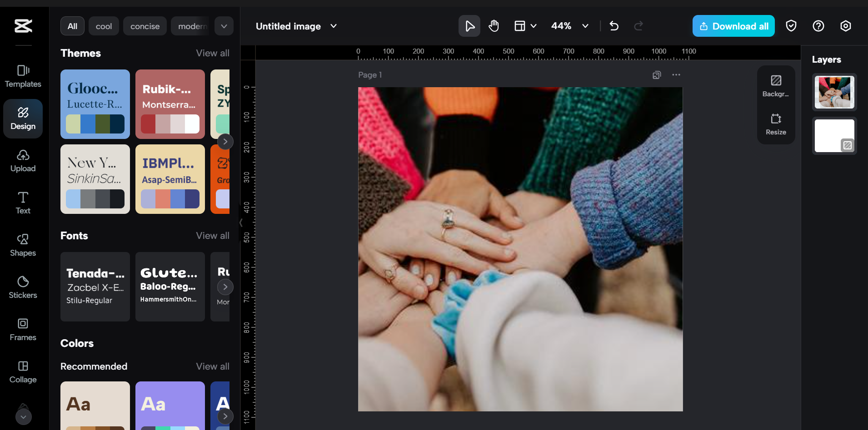Open the Collage panel
Image resolution: width=868 pixels, height=430 pixels.
(23, 372)
